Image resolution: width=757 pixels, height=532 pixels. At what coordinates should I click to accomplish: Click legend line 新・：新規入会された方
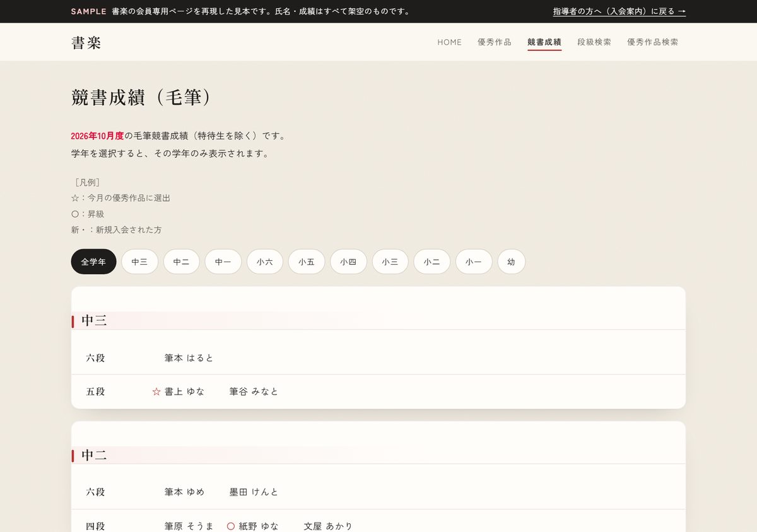click(x=116, y=229)
